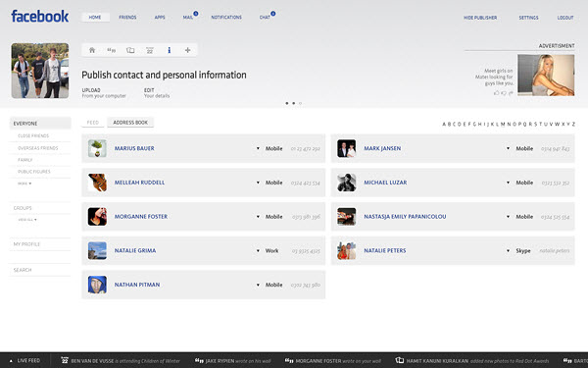
Task: Open My Profile in sidebar
Action: 26,244
